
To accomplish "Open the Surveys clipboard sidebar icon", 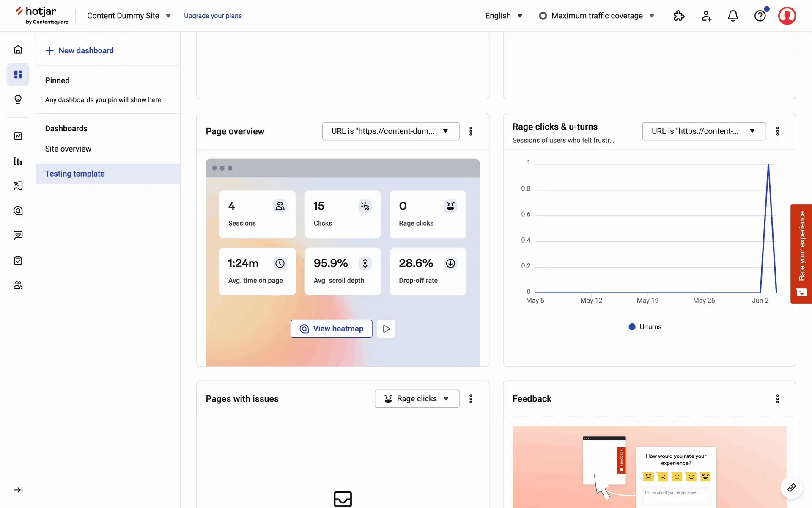I will (18, 260).
